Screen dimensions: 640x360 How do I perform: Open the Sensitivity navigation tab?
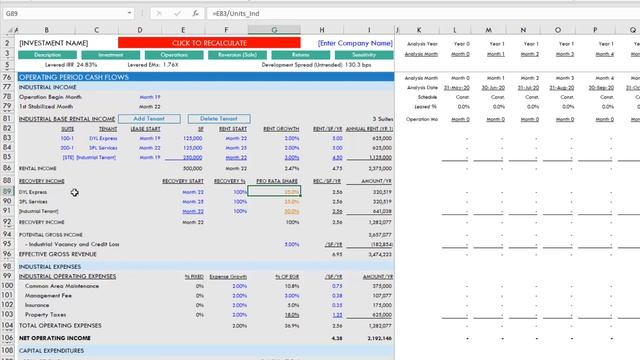coord(364,55)
